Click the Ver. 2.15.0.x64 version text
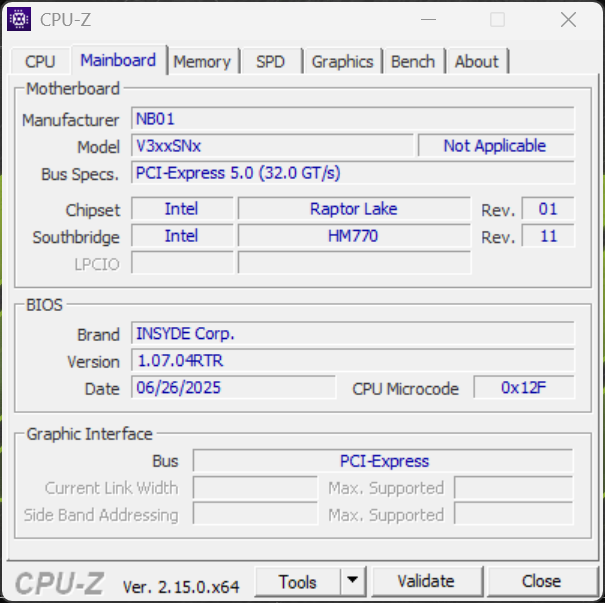The image size is (605, 603). [181, 587]
